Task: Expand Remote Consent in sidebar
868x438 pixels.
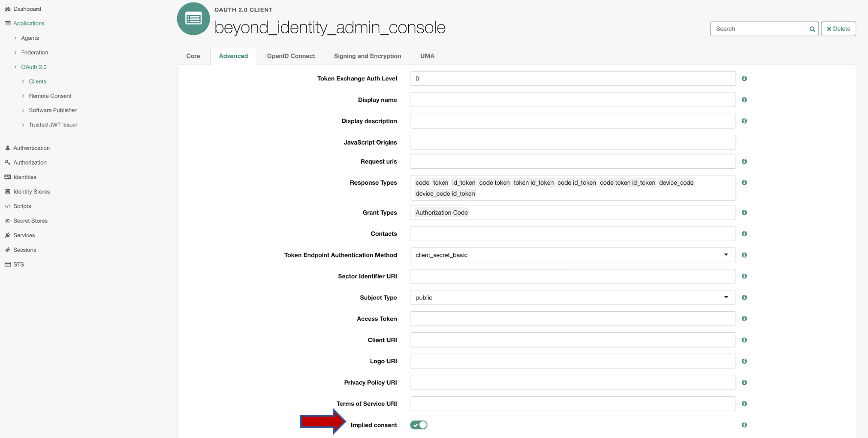Action: 23,96
